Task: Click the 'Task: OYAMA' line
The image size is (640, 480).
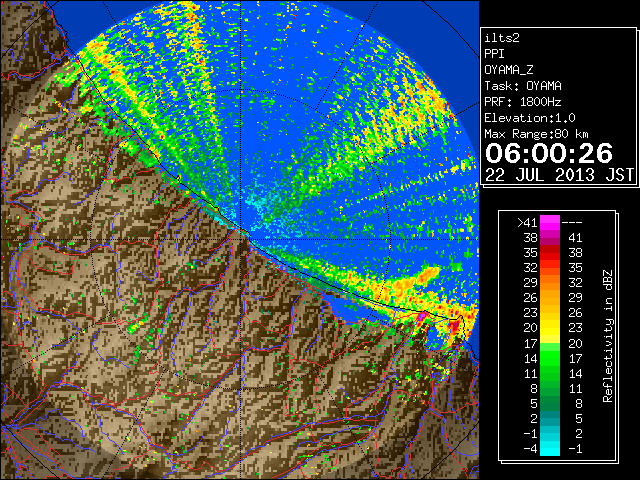Action: coord(523,86)
